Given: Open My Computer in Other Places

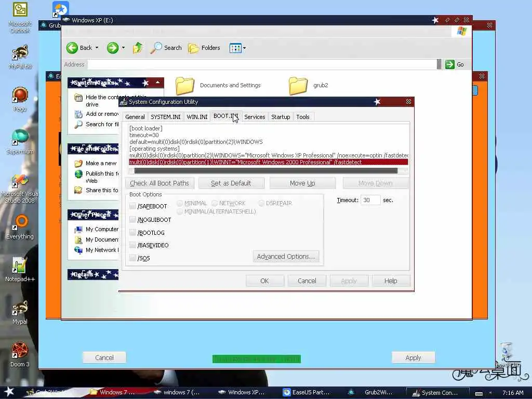Looking at the screenshot, I should (97, 229).
